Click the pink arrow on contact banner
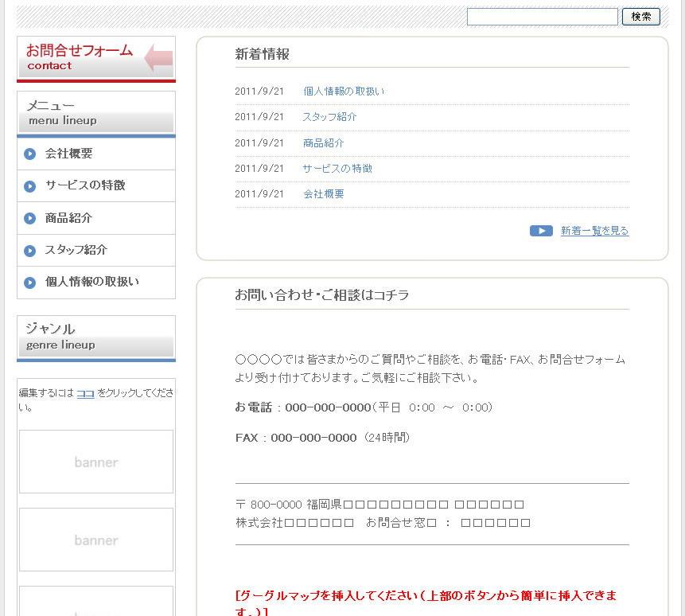The width and height of the screenshot is (685, 616). tap(158, 58)
